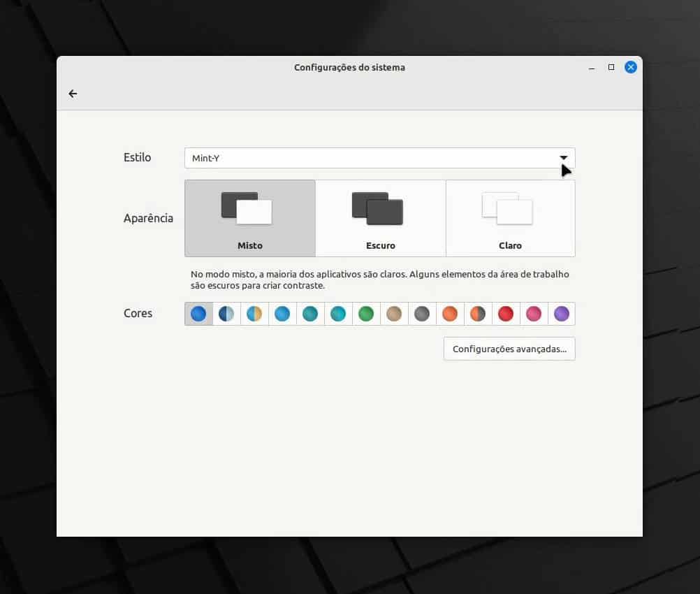Image resolution: width=700 pixels, height=594 pixels.
Task: Choose the orange-gray split color swatch
Action: [478, 314]
